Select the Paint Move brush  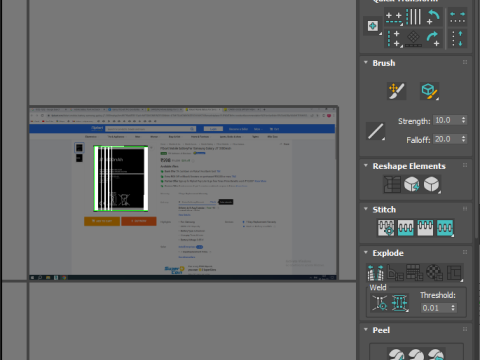[x=396, y=91]
